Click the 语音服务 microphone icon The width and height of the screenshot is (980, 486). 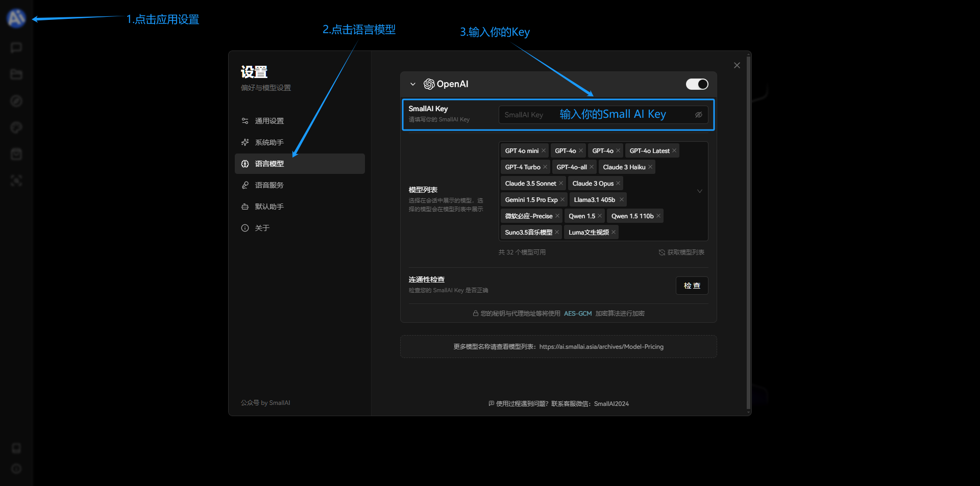245,185
